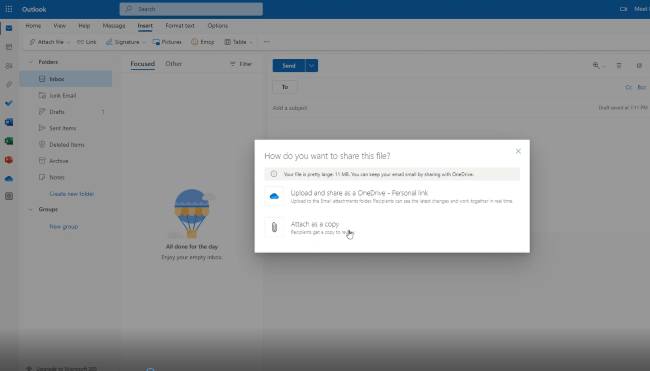Open More apps in the left rail
This screenshot has width=650, height=371.
click(9, 196)
